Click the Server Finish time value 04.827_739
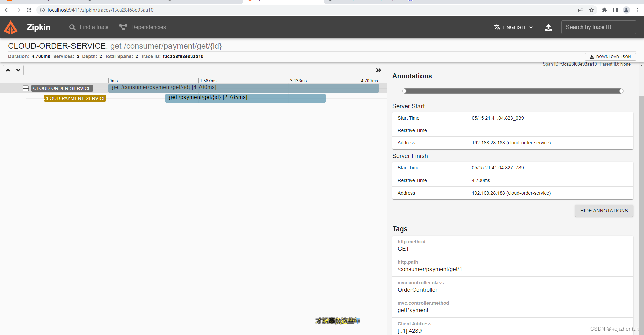The height and width of the screenshot is (335, 644). (x=497, y=168)
